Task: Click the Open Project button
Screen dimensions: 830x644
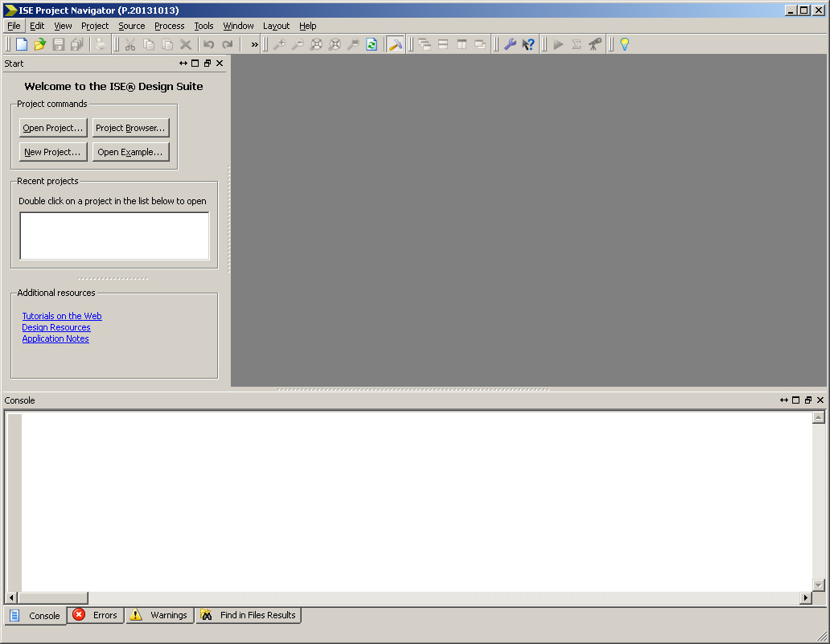Action: (x=53, y=128)
